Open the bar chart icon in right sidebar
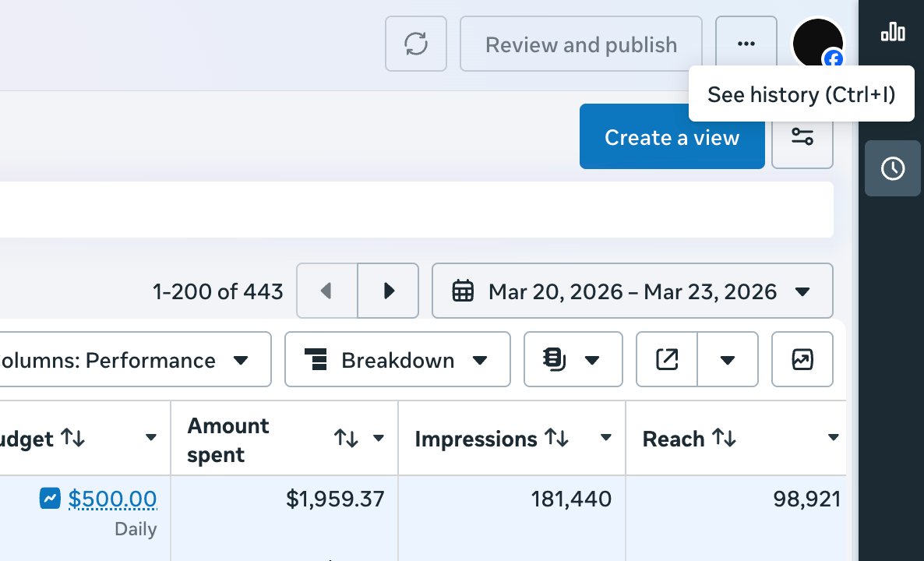Image resolution: width=924 pixels, height=561 pixels. click(x=892, y=33)
